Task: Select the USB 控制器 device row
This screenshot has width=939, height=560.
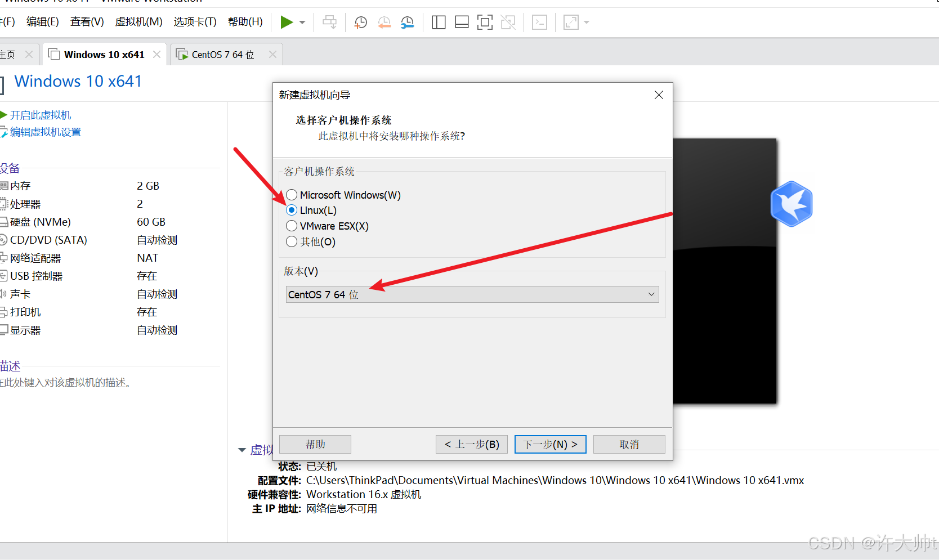Action: click(x=110, y=276)
